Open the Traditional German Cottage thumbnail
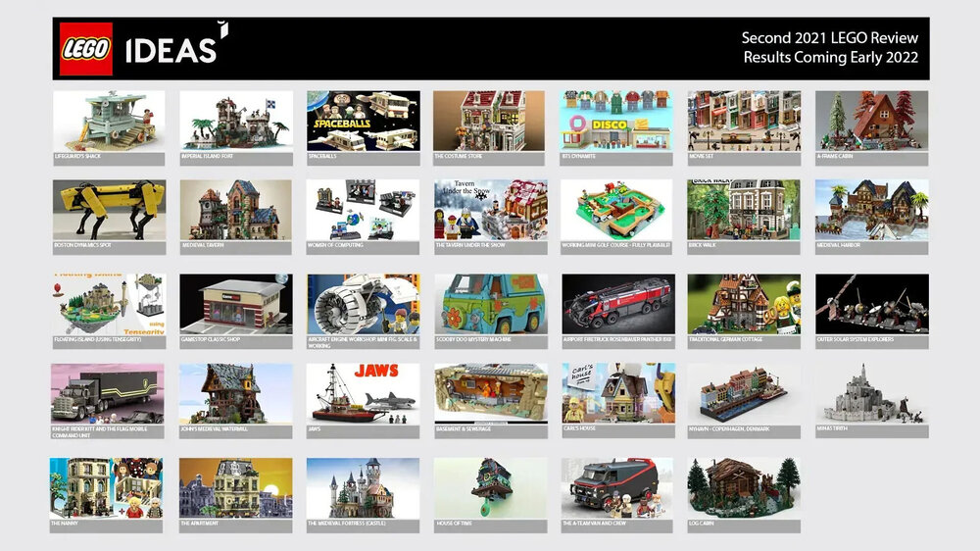Viewport: 980px width, 551px height. (744, 304)
